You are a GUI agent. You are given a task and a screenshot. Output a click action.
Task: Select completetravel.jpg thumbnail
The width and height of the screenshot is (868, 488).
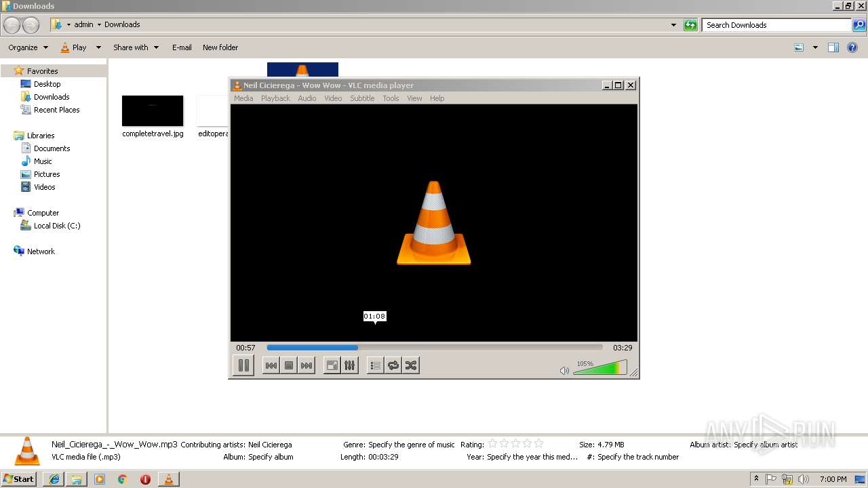pos(153,111)
